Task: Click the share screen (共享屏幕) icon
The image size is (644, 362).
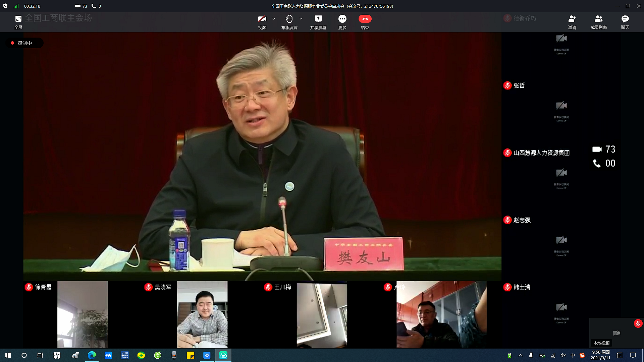Action: pos(318,19)
